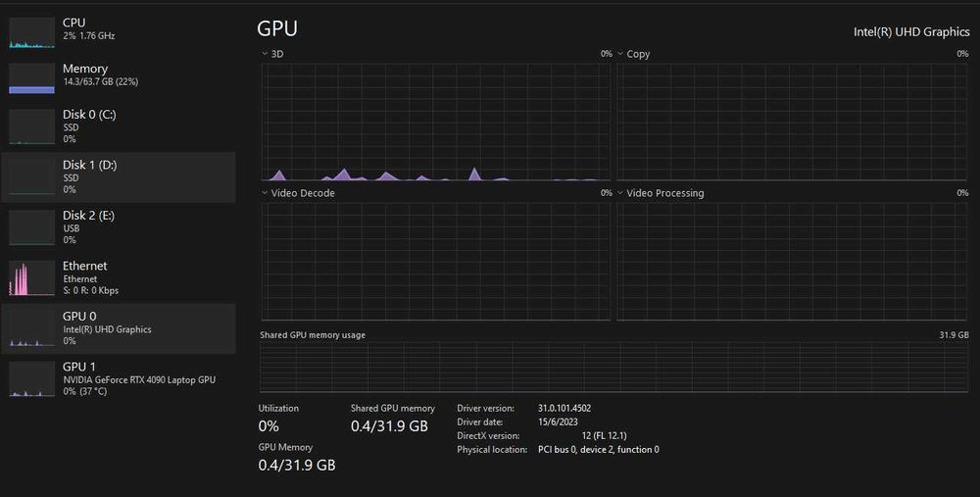Select the pink Ethernet activity thumbnail
The height and width of the screenshot is (497, 980).
(x=32, y=278)
